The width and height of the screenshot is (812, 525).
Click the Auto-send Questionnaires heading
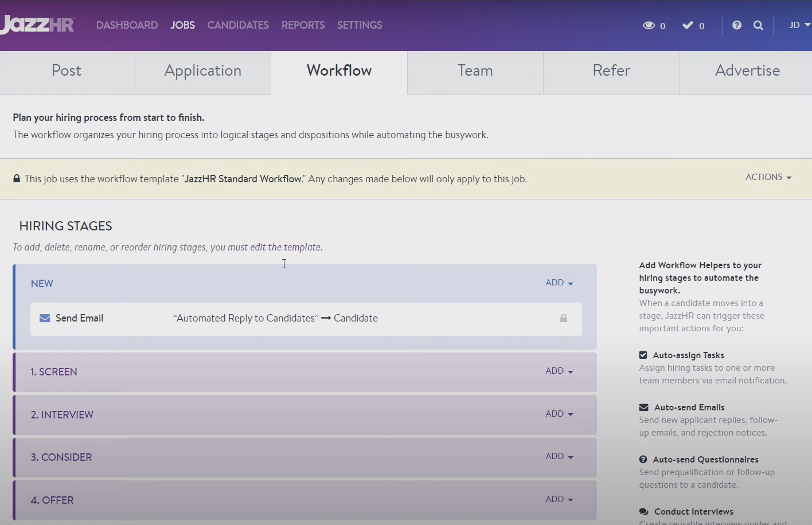pos(705,460)
